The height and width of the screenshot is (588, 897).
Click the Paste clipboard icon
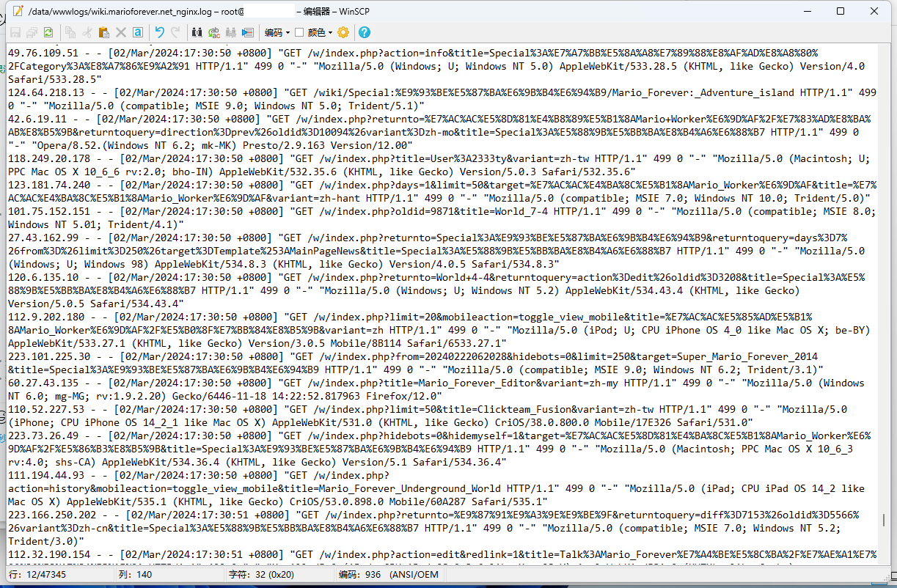[x=103, y=32]
